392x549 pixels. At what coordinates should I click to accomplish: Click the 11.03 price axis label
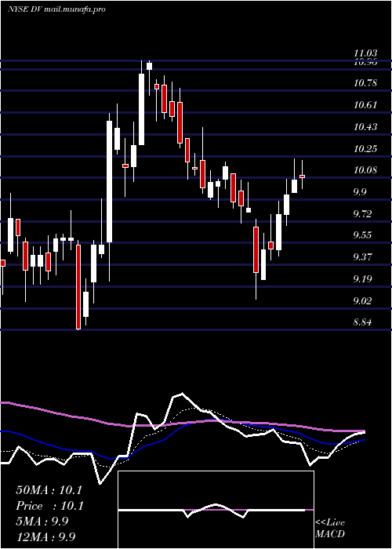[365, 53]
